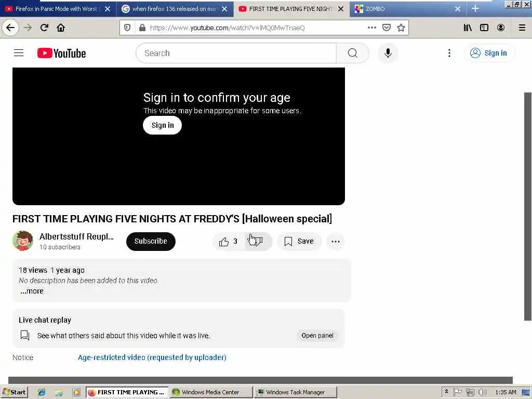Open more actions menu beside Save
The height and width of the screenshot is (399, 532).
click(x=336, y=241)
